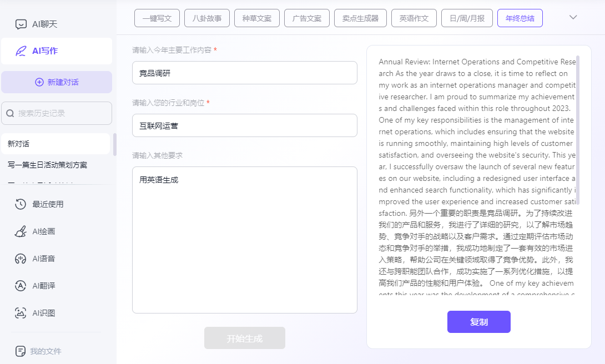Image resolution: width=605 pixels, height=364 pixels.
Task: Switch to 卖点生成器 template tab
Action: [360, 18]
